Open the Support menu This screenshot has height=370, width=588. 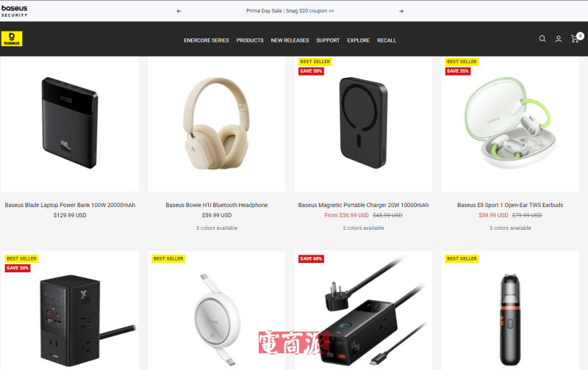tap(328, 40)
